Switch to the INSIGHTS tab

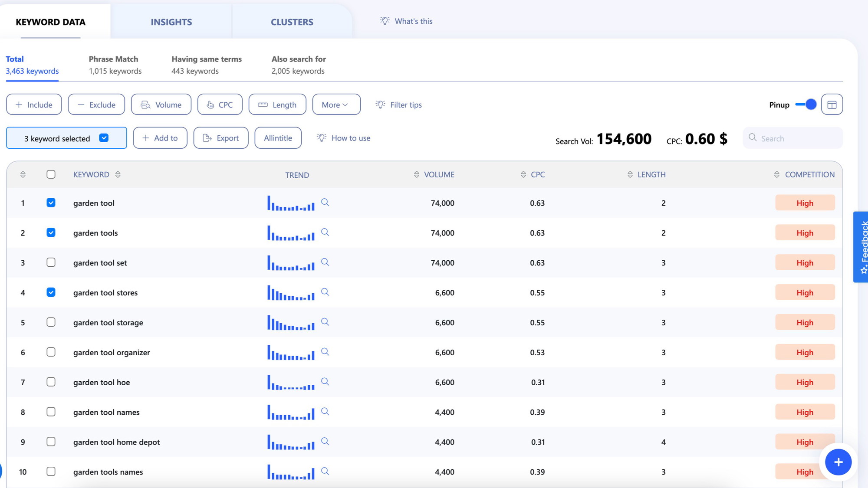point(171,22)
